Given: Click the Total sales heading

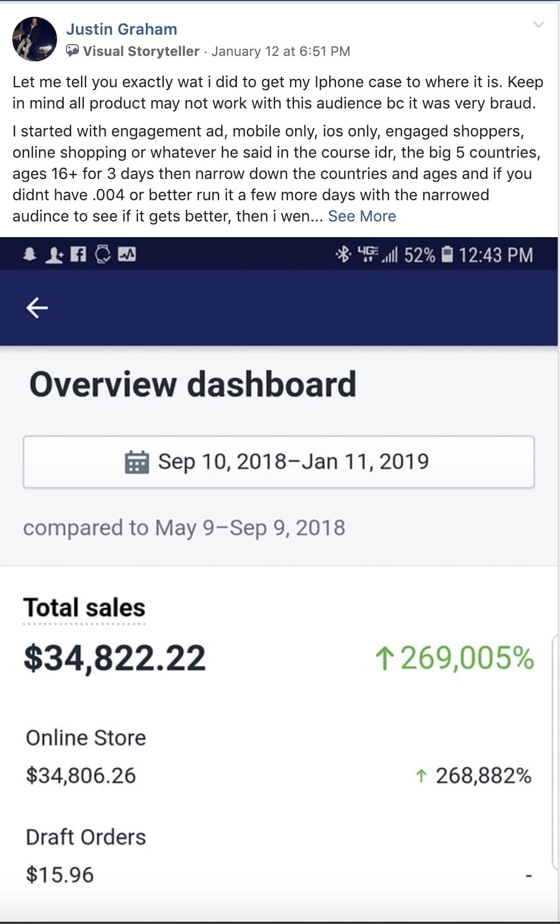Looking at the screenshot, I should 84,608.
